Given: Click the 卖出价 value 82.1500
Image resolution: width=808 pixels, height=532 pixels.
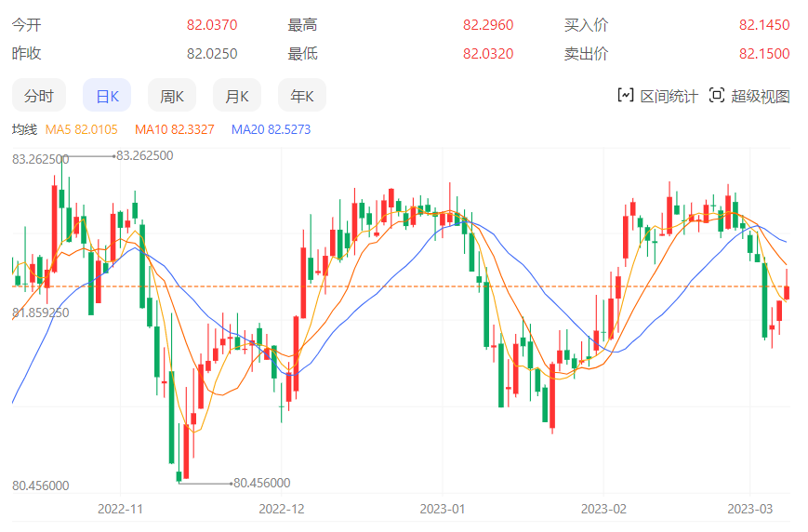Looking at the screenshot, I should coord(764,54).
